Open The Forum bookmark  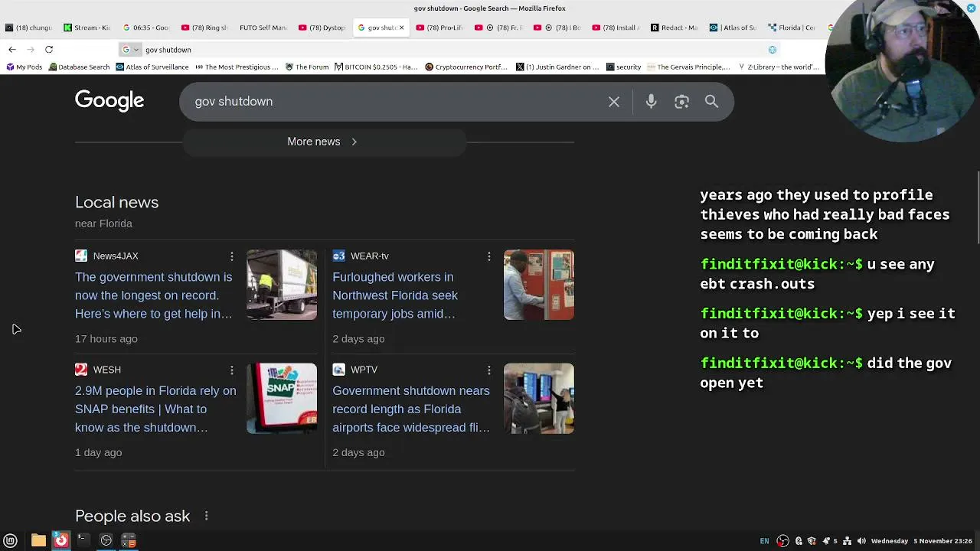point(307,67)
